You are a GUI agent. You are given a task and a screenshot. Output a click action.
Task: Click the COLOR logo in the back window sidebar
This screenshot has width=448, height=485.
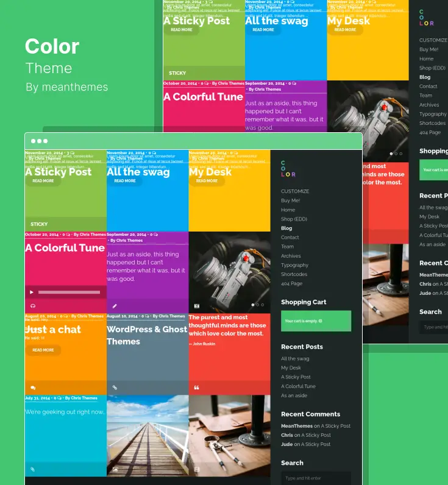click(426, 18)
